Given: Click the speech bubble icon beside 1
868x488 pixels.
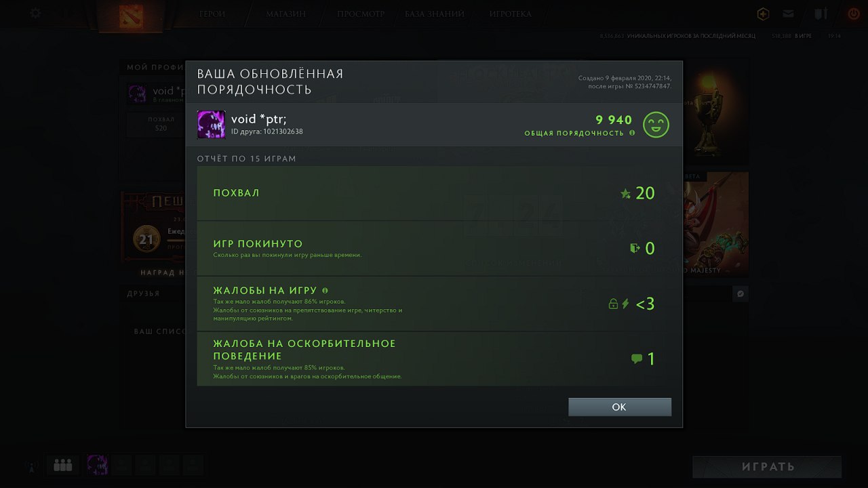Looking at the screenshot, I should [636, 359].
